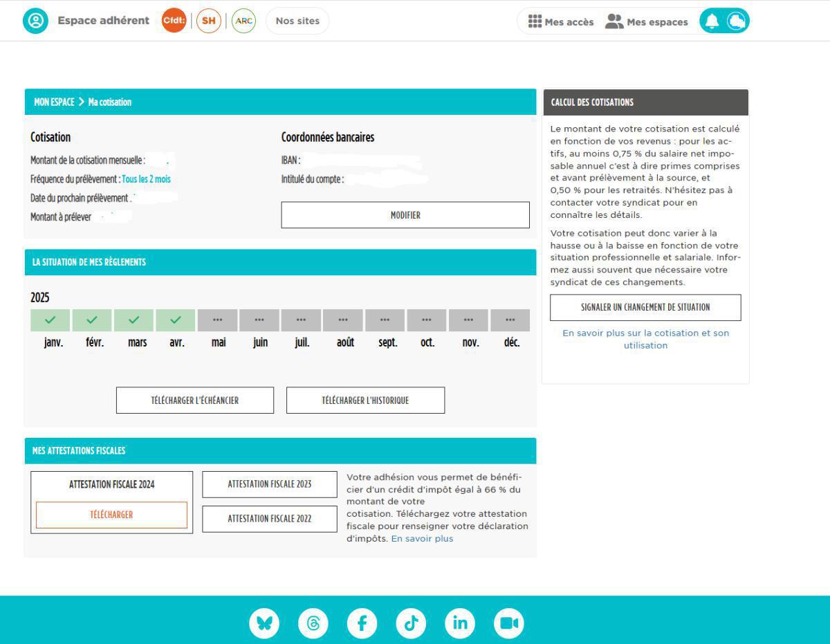Open the Nos sites menu

tap(297, 21)
